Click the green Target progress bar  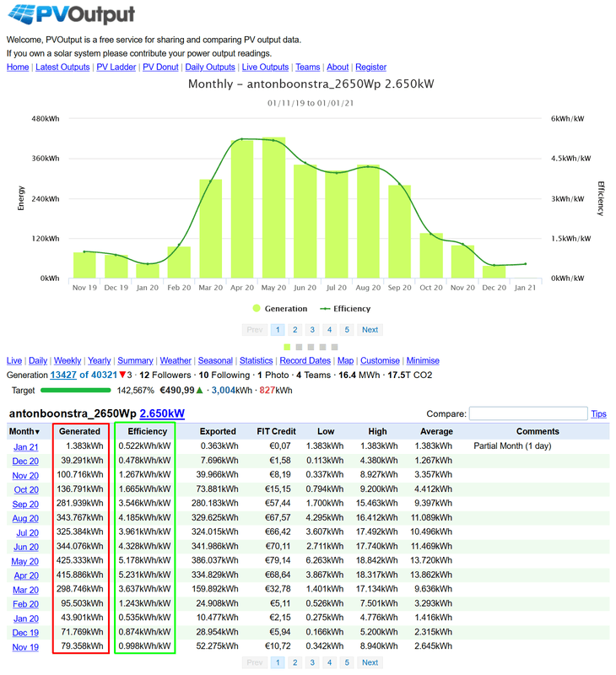point(76,391)
